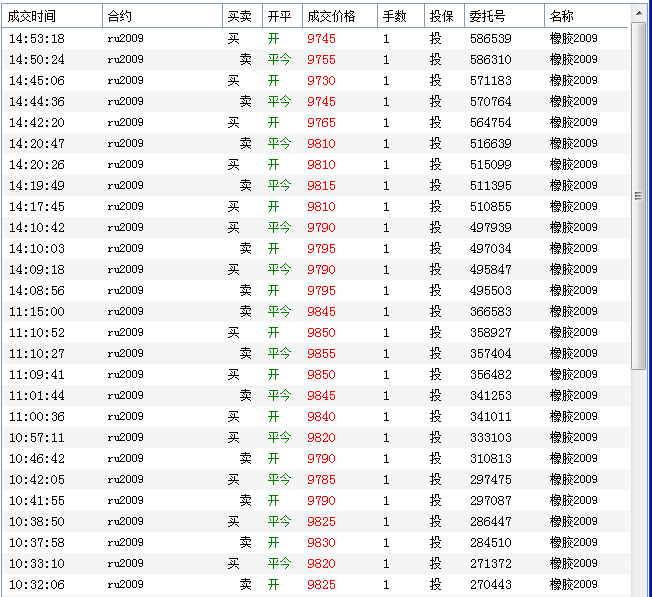The width and height of the screenshot is (652, 597).
Task: Sort by 买卖 column header
Action: 242,16
